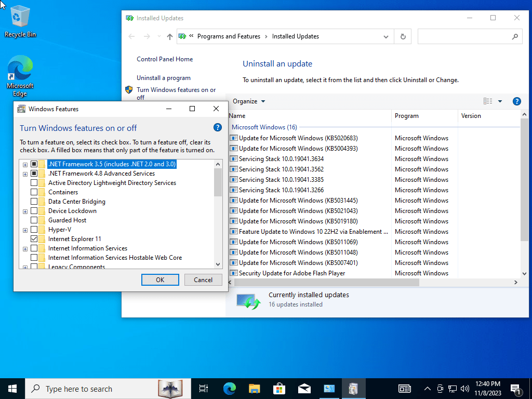Click the Back arrow in Installed Updates window

pyautogui.click(x=131, y=36)
